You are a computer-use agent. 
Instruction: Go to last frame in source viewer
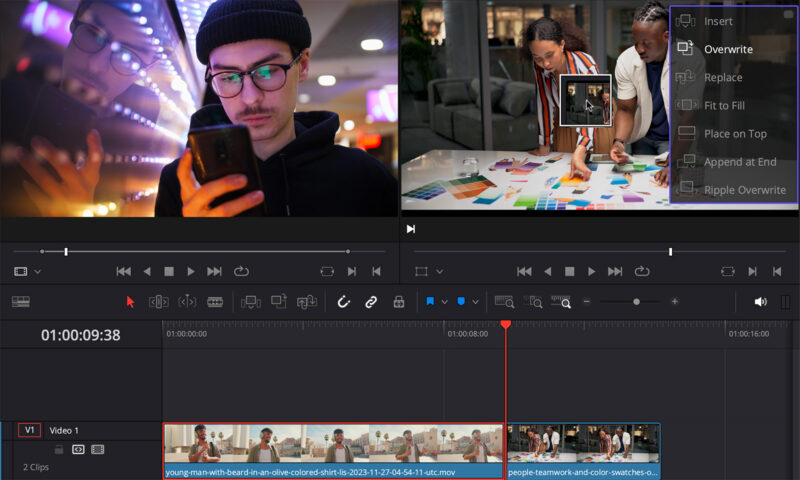coord(214,271)
